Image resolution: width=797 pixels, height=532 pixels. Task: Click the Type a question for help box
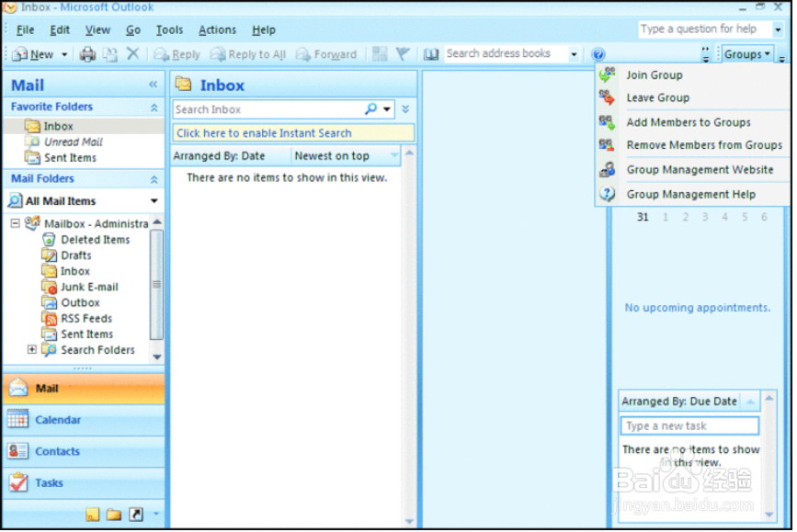coord(705,29)
